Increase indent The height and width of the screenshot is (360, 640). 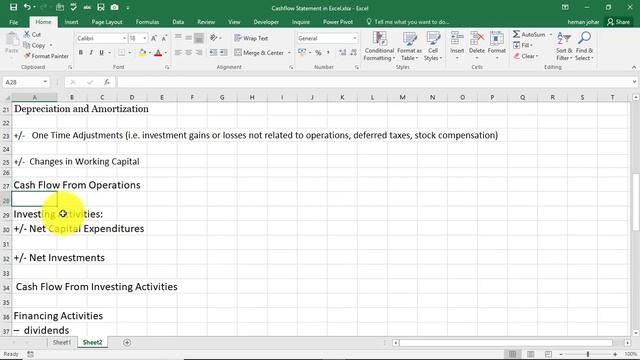(x=224, y=53)
